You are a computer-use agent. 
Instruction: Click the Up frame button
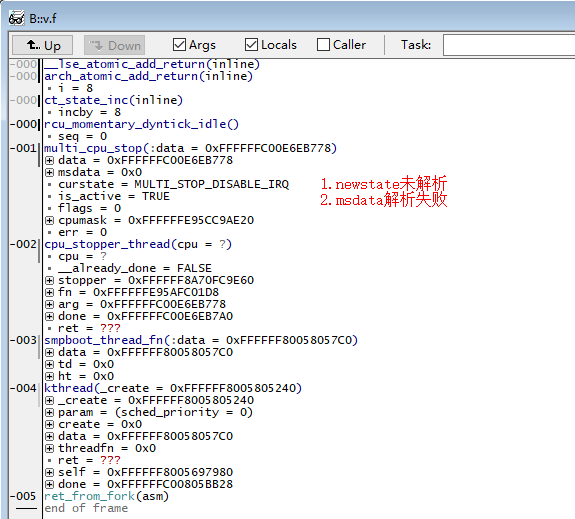(x=43, y=45)
